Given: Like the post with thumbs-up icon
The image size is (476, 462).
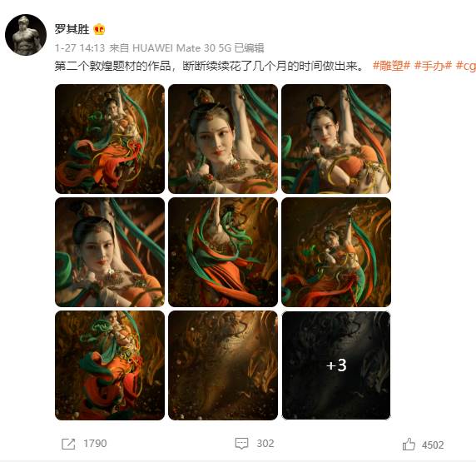Looking at the screenshot, I should 409,445.
